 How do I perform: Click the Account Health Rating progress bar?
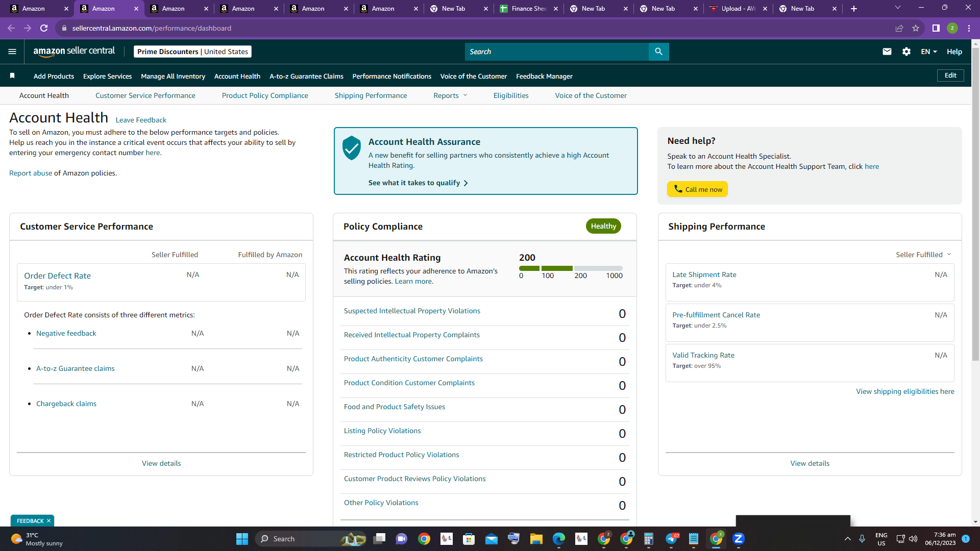pyautogui.click(x=571, y=268)
